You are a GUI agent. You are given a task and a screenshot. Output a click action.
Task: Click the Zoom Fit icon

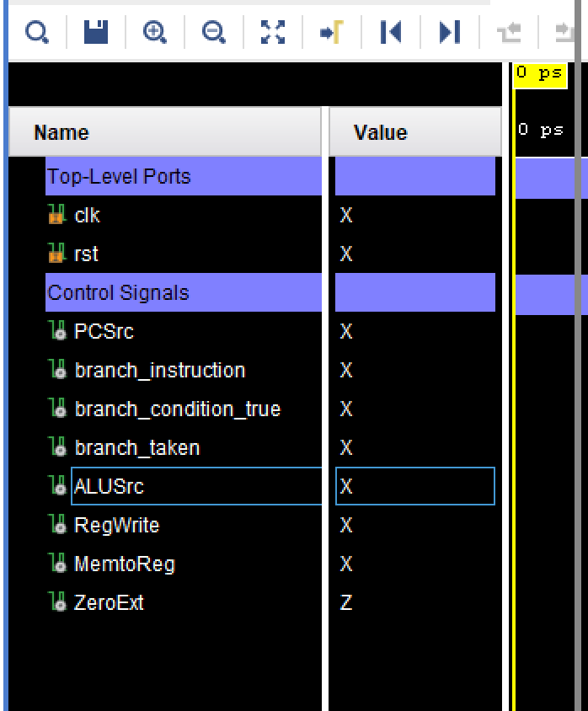pyautogui.click(x=272, y=31)
